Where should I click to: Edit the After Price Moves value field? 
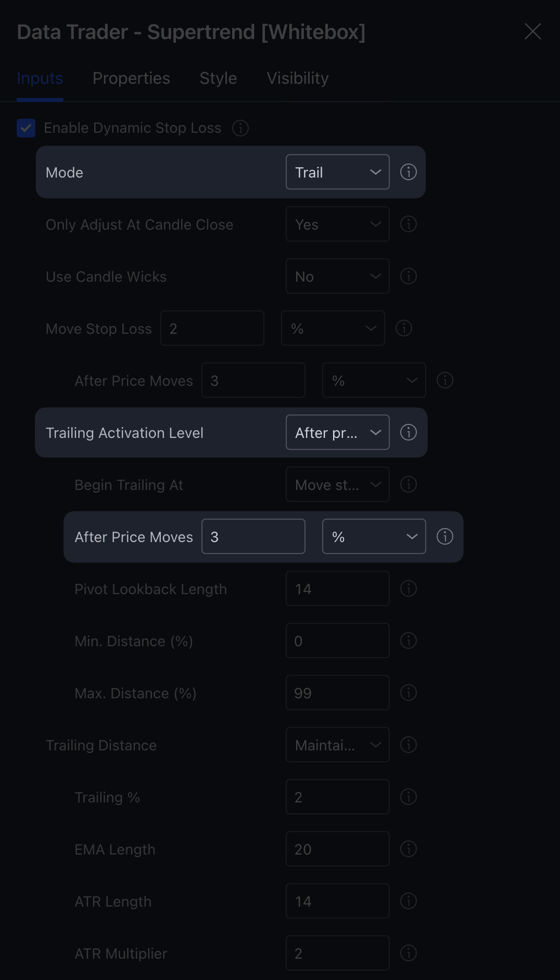point(253,536)
